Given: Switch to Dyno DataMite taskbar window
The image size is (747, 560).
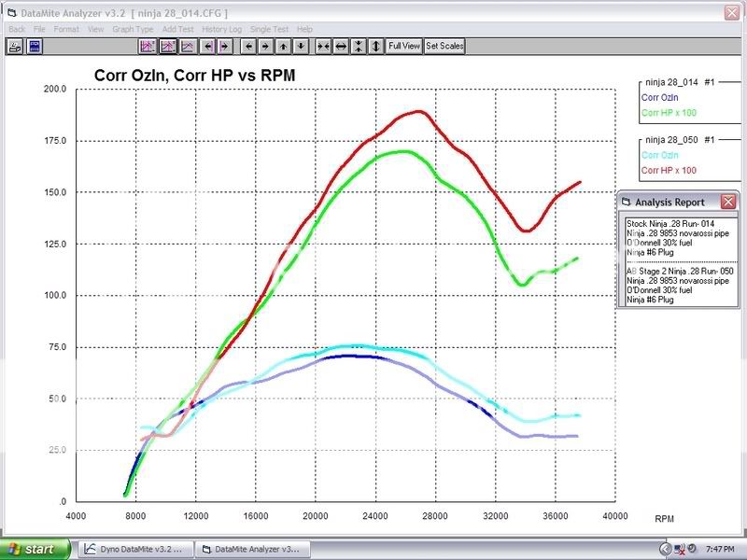Looking at the screenshot, I should (136, 549).
